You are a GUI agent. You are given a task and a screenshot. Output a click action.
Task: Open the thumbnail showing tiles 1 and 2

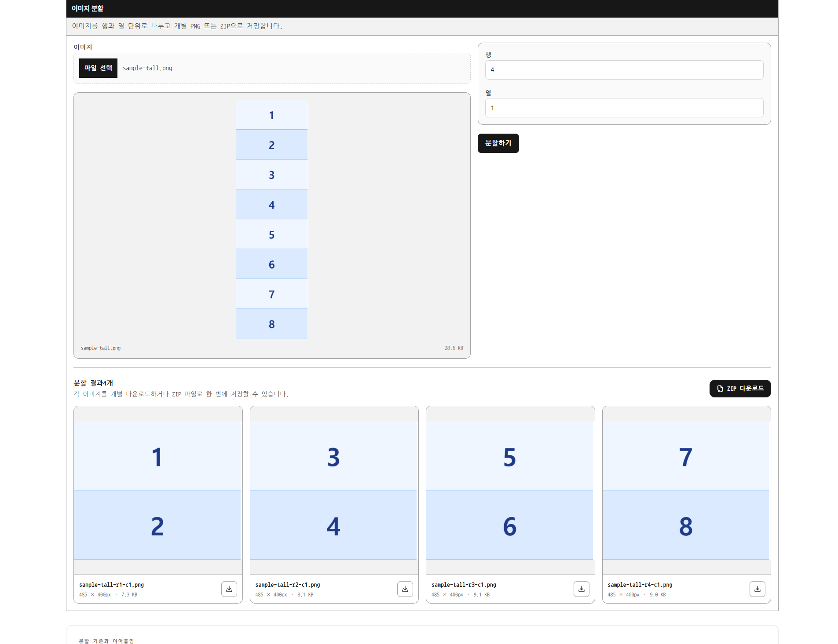pos(157,490)
